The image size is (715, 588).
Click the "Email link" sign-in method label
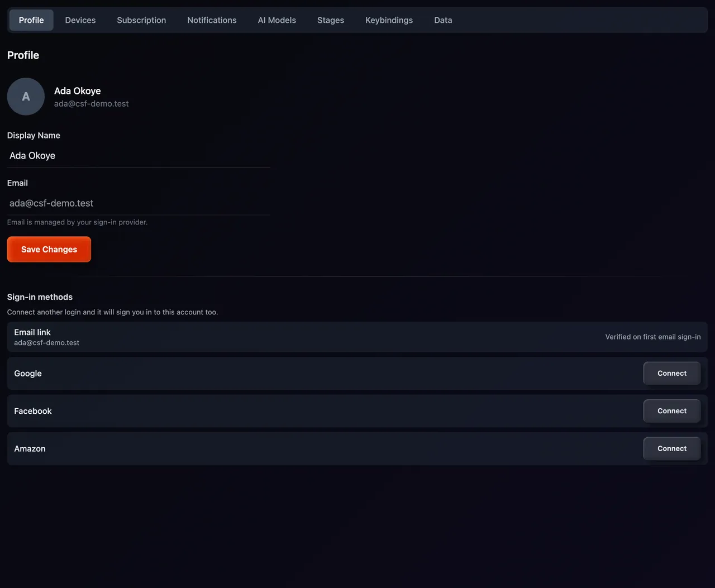(x=32, y=332)
